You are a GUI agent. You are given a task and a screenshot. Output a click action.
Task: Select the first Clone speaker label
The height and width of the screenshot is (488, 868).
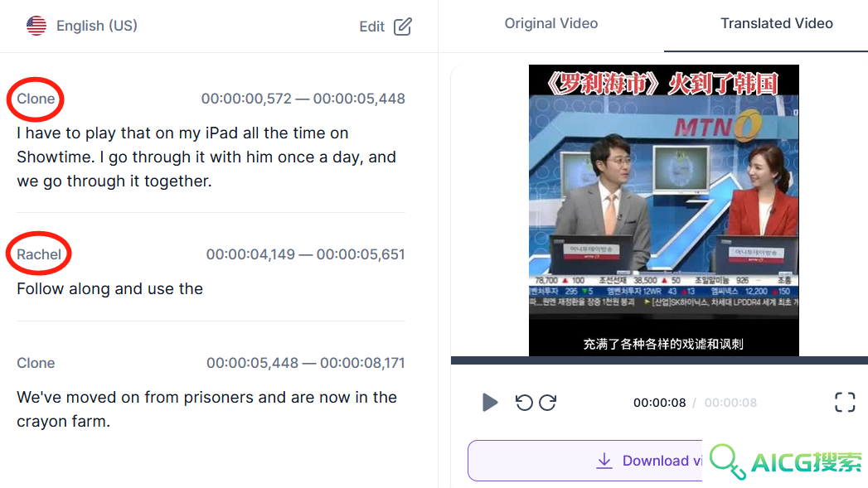click(36, 99)
